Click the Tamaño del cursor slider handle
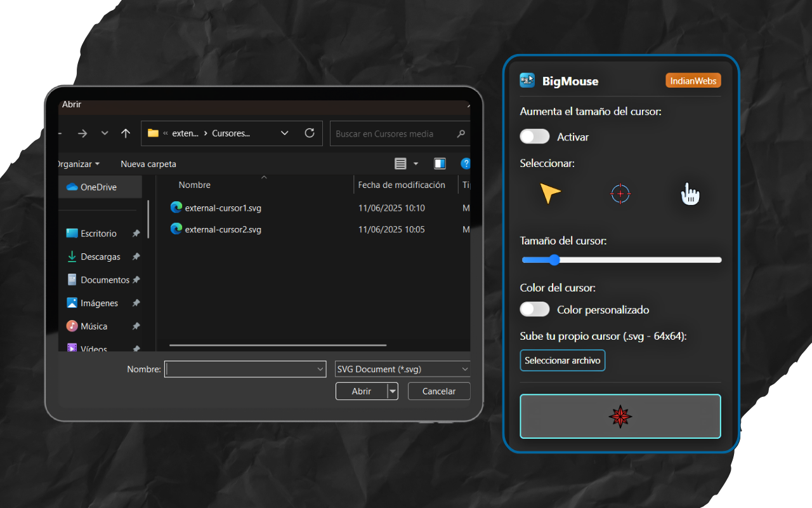This screenshot has width=812, height=508. [x=554, y=260]
